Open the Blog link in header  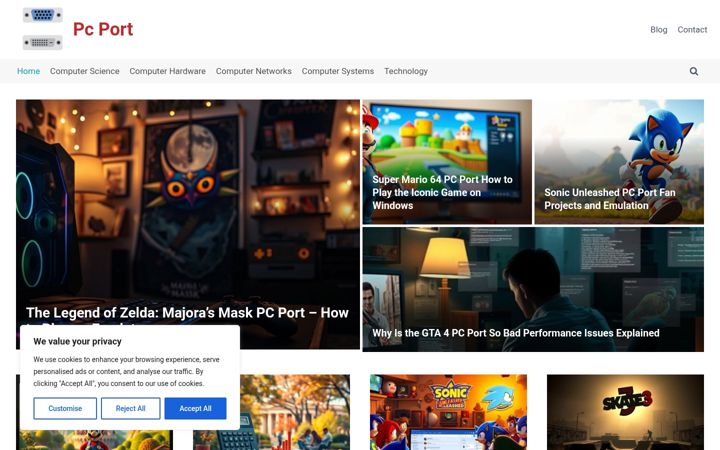click(x=658, y=29)
